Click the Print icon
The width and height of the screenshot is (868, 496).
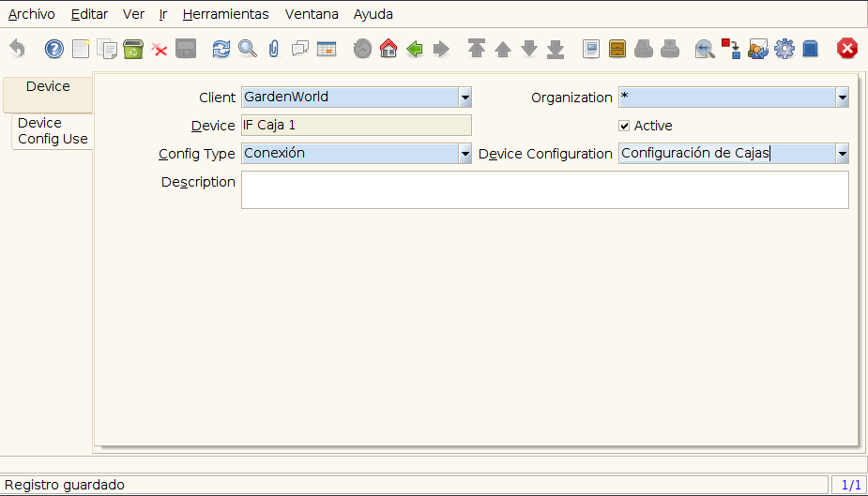point(670,49)
